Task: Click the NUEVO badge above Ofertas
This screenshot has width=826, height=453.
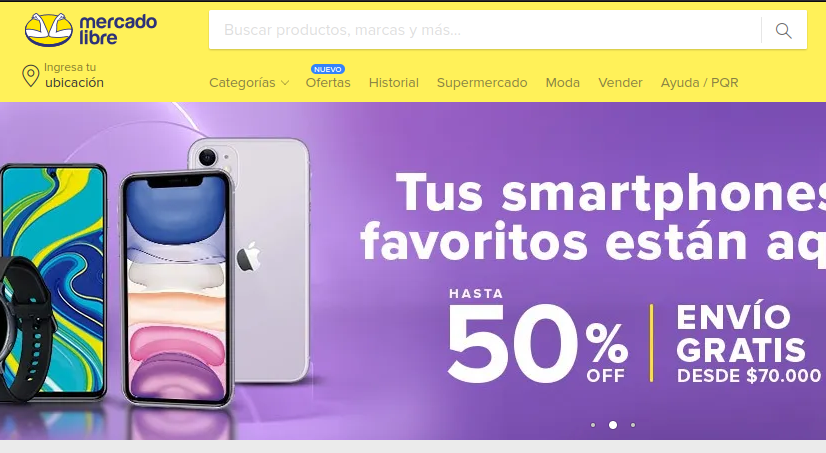Action: pos(328,69)
